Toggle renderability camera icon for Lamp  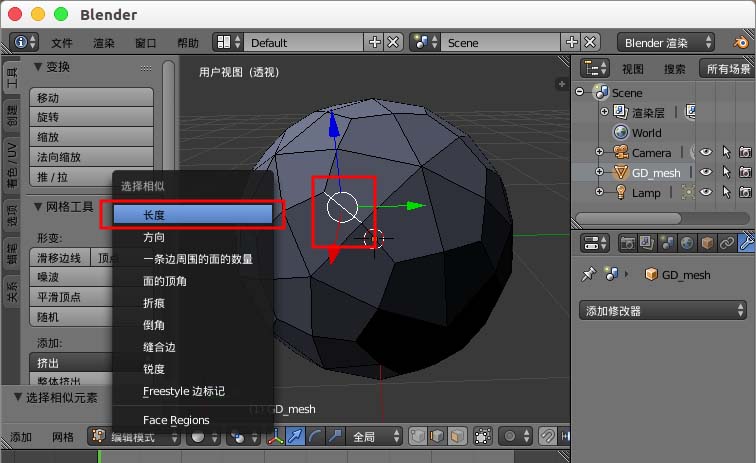(745, 192)
